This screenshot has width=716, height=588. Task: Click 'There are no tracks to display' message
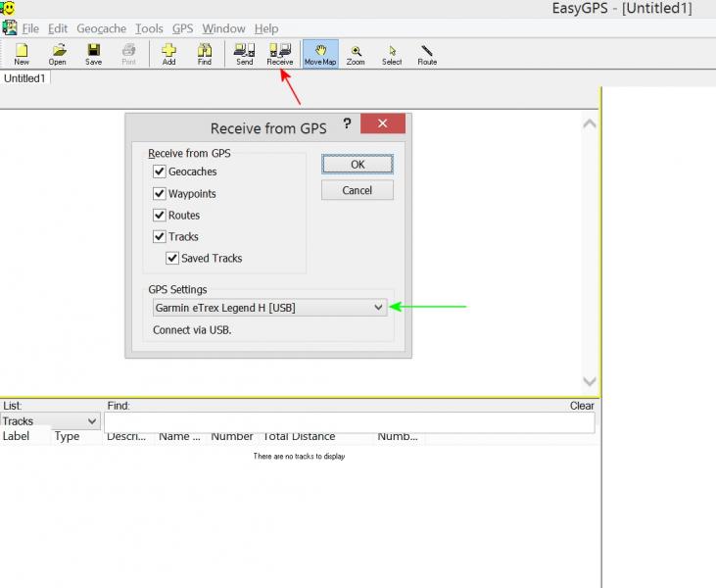point(299,456)
